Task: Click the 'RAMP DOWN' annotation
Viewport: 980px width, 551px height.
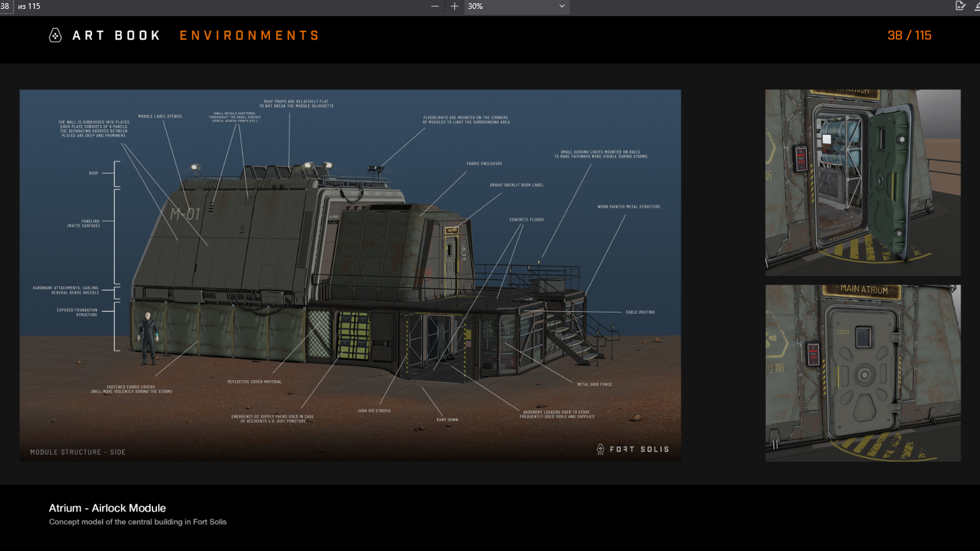Action: [x=447, y=420]
